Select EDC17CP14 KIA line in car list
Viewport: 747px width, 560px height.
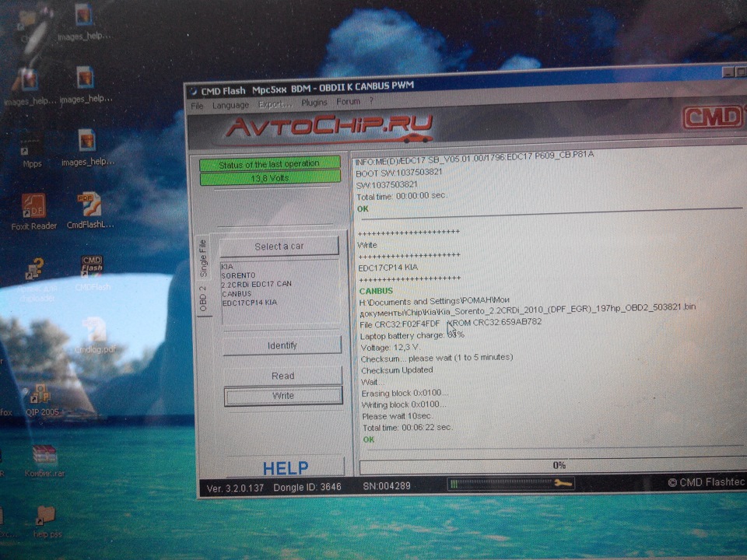pyautogui.click(x=249, y=303)
